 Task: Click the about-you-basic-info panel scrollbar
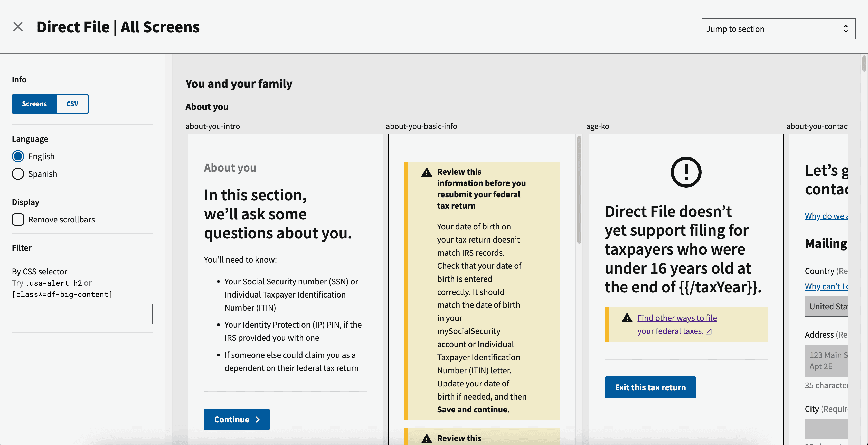click(x=579, y=189)
